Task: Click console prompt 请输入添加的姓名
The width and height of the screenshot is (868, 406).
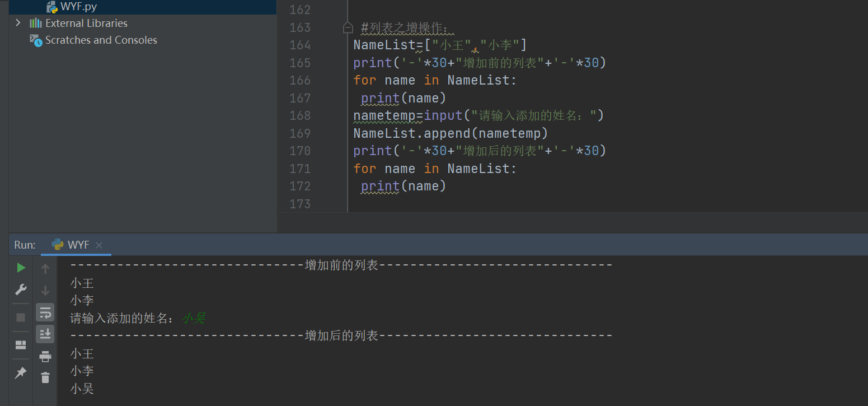Action: pos(122,318)
